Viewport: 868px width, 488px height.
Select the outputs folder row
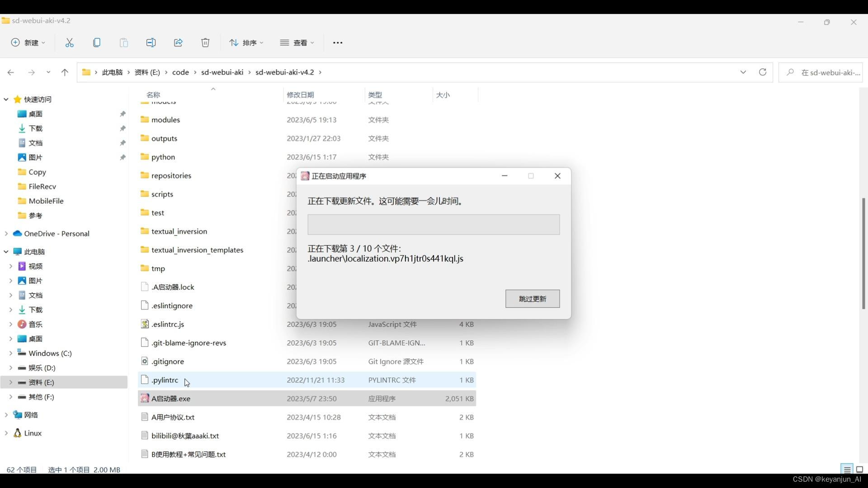(307, 138)
